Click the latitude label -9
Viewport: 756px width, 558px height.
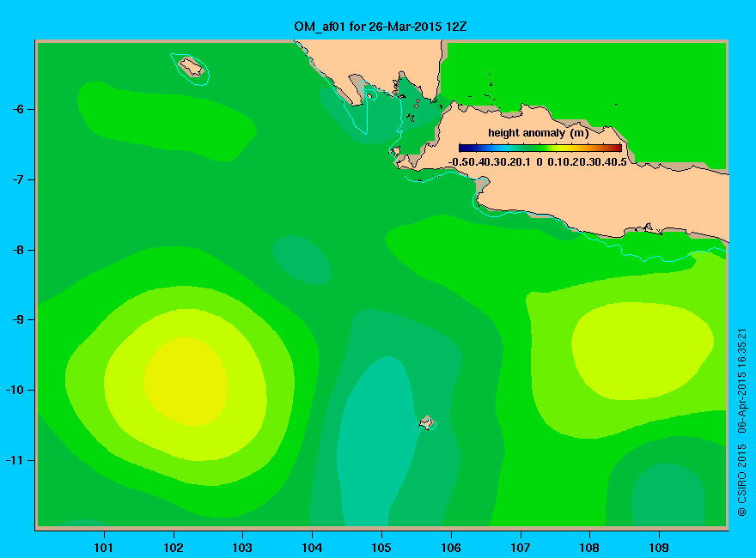pos(18,319)
